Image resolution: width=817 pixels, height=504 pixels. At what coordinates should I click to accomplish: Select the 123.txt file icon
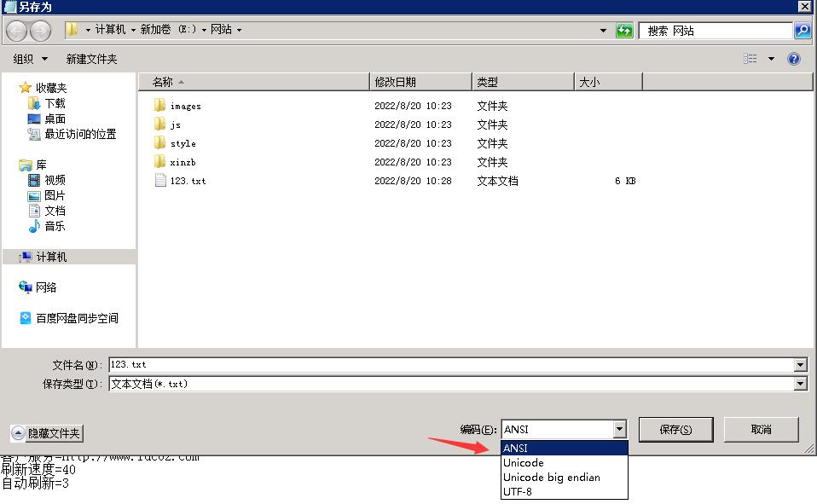(160, 181)
